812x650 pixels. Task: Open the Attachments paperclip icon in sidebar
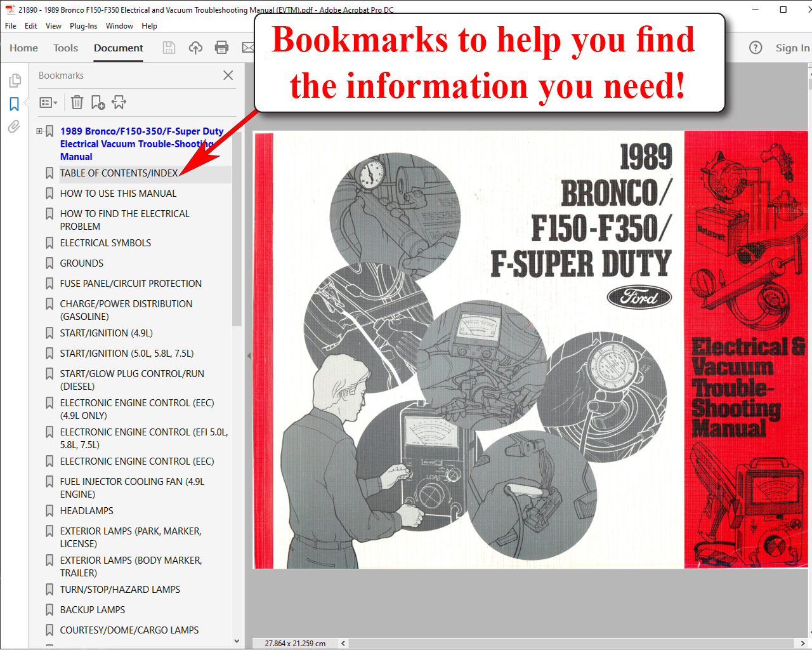point(15,126)
